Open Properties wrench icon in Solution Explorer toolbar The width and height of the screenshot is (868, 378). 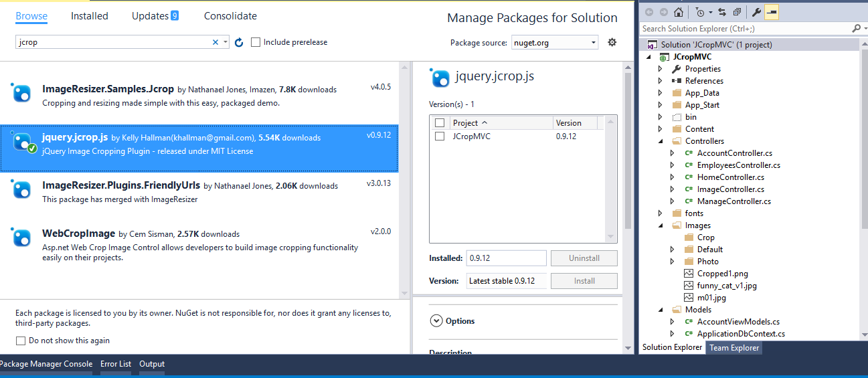click(756, 12)
